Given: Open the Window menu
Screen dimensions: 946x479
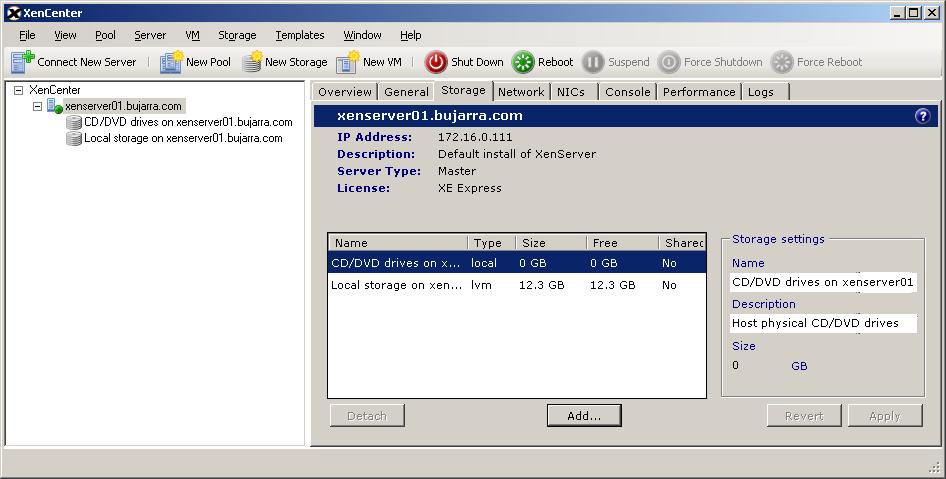Looking at the screenshot, I should pyautogui.click(x=362, y=35).
